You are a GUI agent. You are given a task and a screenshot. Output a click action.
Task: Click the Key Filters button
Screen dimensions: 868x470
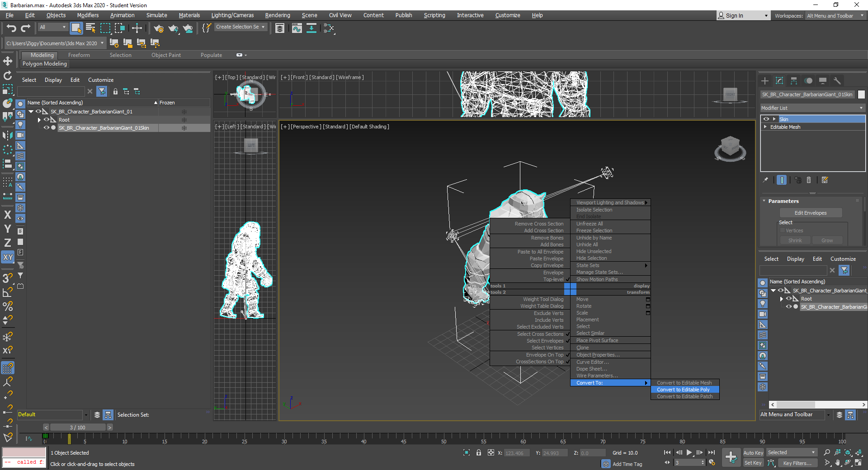pos(797,463)
